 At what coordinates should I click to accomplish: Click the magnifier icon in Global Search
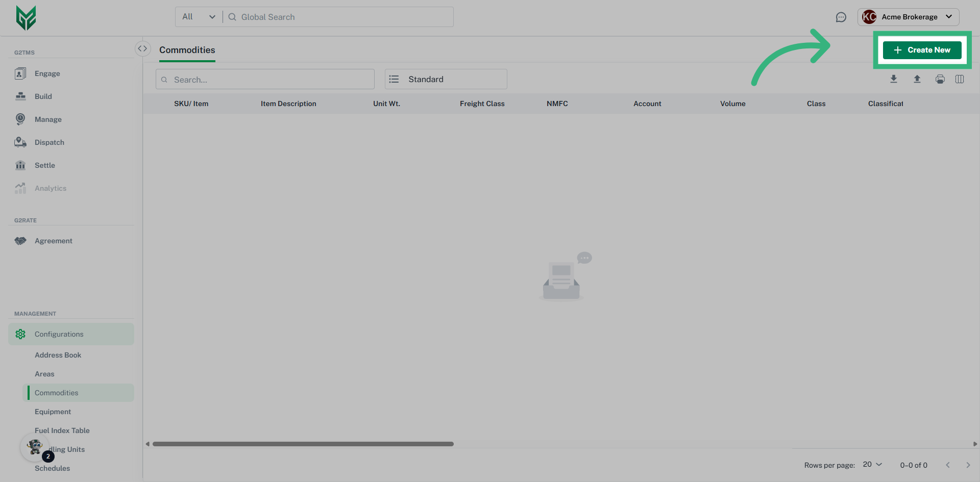tap(232, 17)
